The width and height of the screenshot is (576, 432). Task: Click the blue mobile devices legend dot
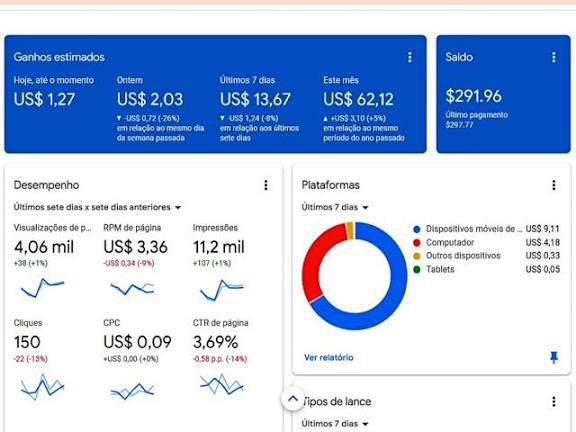click(417, 229)
